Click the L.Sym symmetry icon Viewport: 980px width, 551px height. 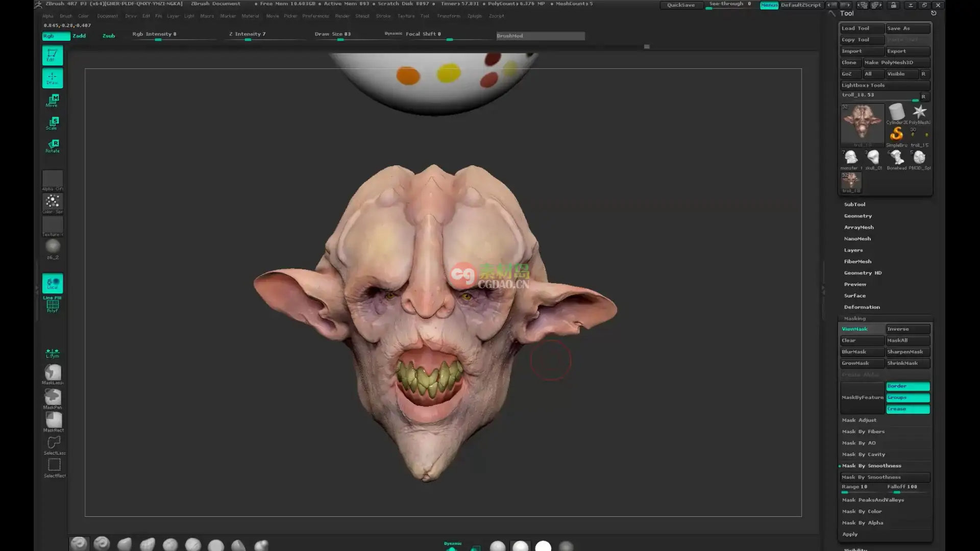point(53,353)
